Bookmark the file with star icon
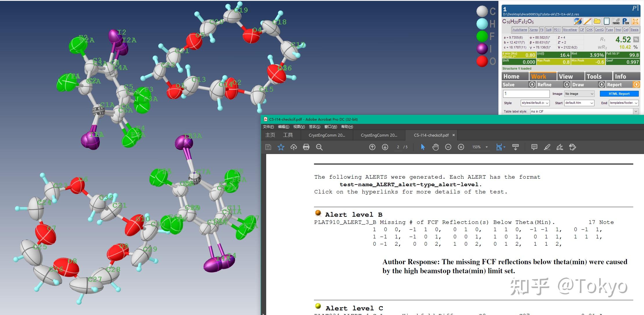The height and width of the screenshot is (315, 644). pos(281,147)
